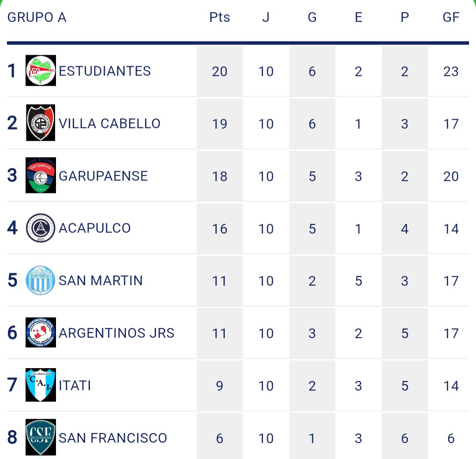Click San Francisco's 6 goals-for cell
The height and width of the screenshot is (459, 476).
tap(451, 438)
